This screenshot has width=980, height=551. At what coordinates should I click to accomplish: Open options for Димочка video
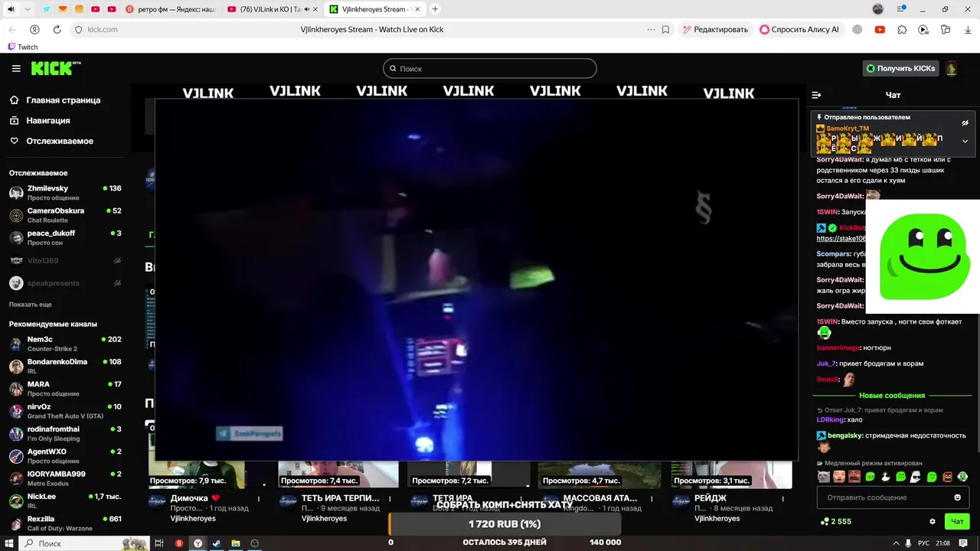coord(258,498)
